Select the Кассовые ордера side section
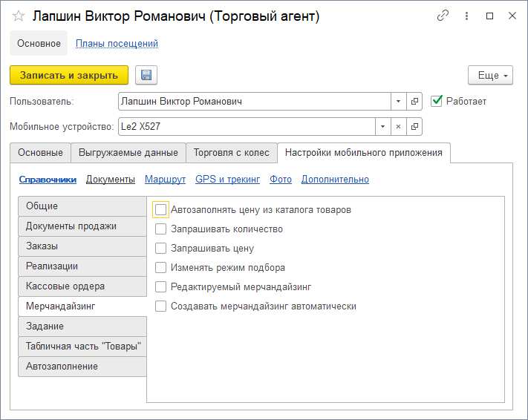Image resolution: width=528 pixels, height=420 pixels. pyautogui.click(x=65, y=286)
